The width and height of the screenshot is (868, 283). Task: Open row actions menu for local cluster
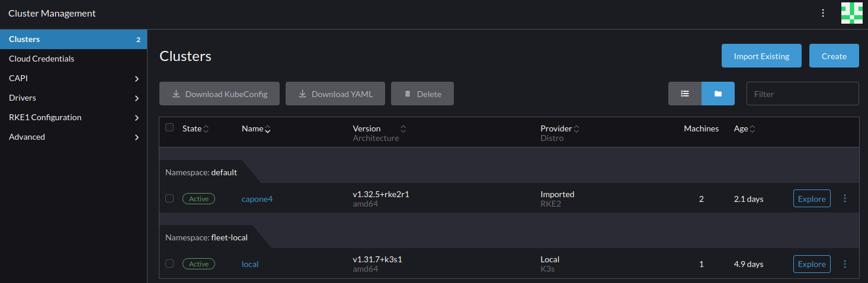[845, 263]
